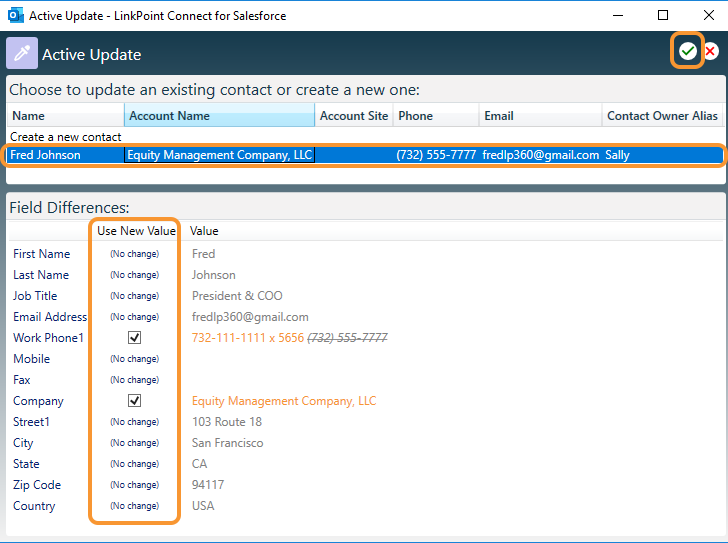This screenshot has height=543, width=728.
Task: Click the San Francisco city value
Action: (228, 443)
